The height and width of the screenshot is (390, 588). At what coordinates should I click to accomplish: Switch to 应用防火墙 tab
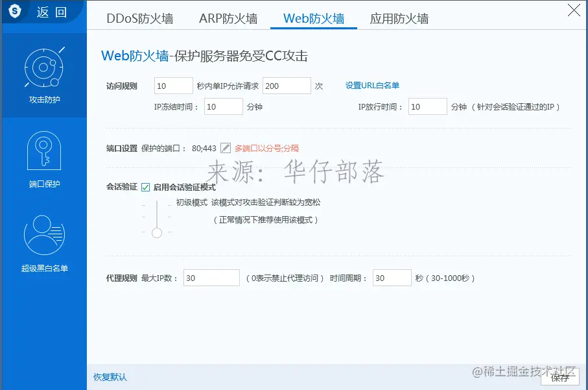[x=399, y=18]
